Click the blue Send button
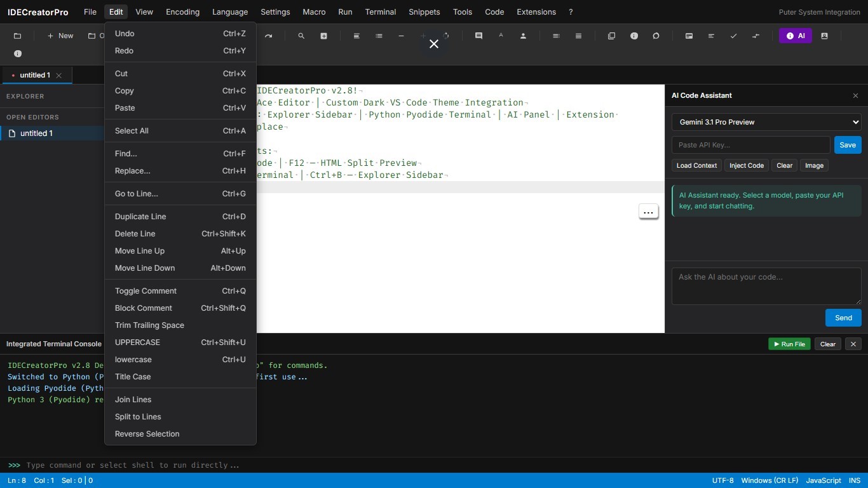Viewport: 868px width, 488px height. [843, 318]
